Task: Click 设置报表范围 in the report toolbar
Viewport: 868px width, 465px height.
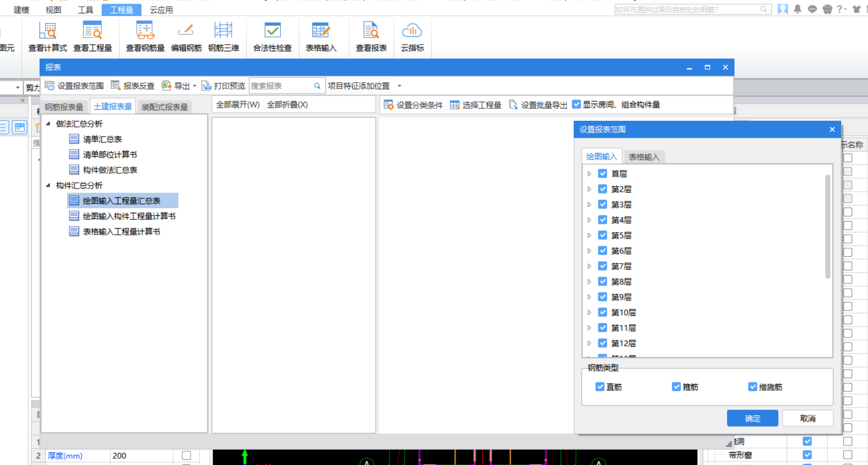Action: pyautogui.click(x=74, y=86)
